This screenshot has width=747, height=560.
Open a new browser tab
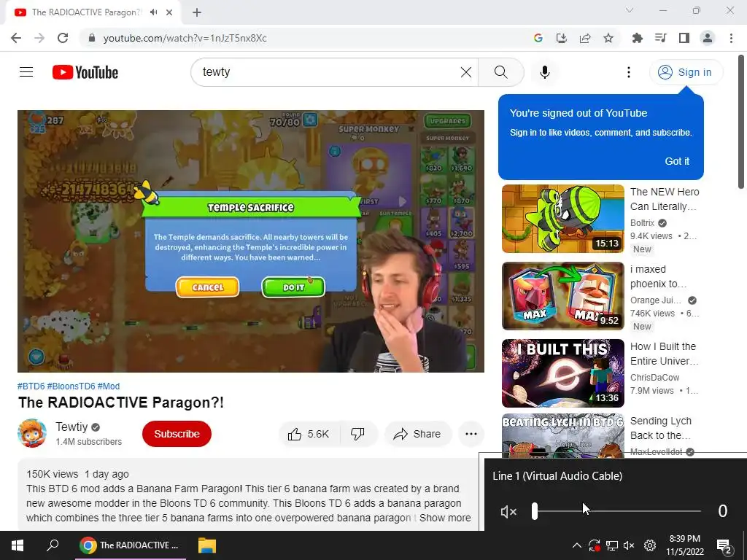click(x=197, y=12)
